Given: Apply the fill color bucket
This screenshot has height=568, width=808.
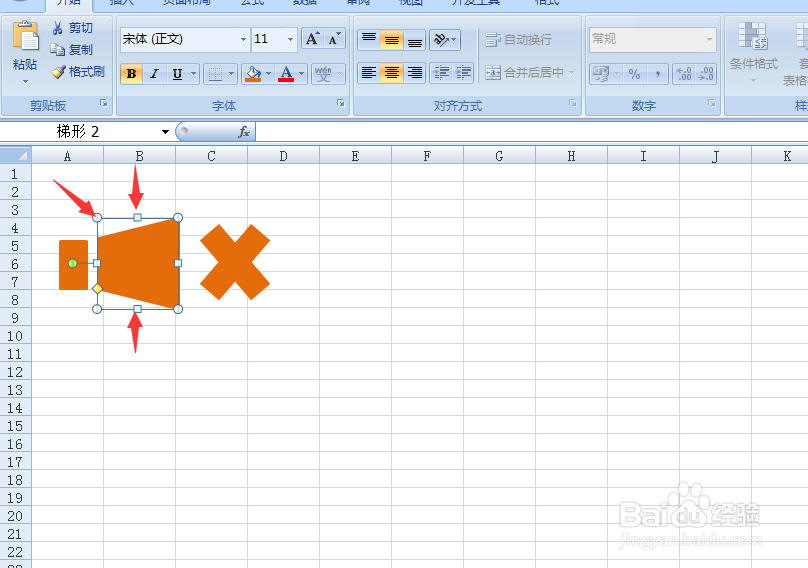Looking at the screenshot, I should point(253,74).
